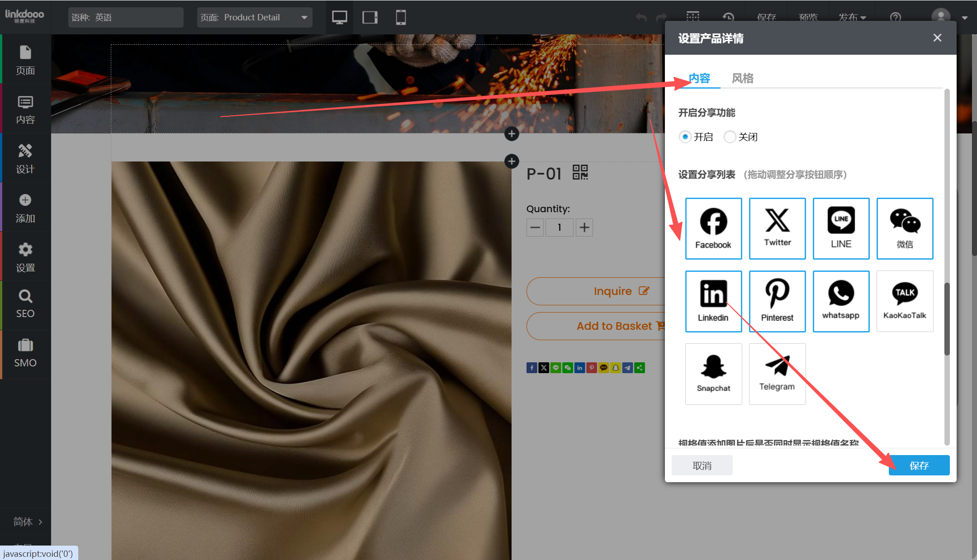Select the Facebook share tile
The width and height of the screenshot is (977, 560).
click(x=713, y=228)
